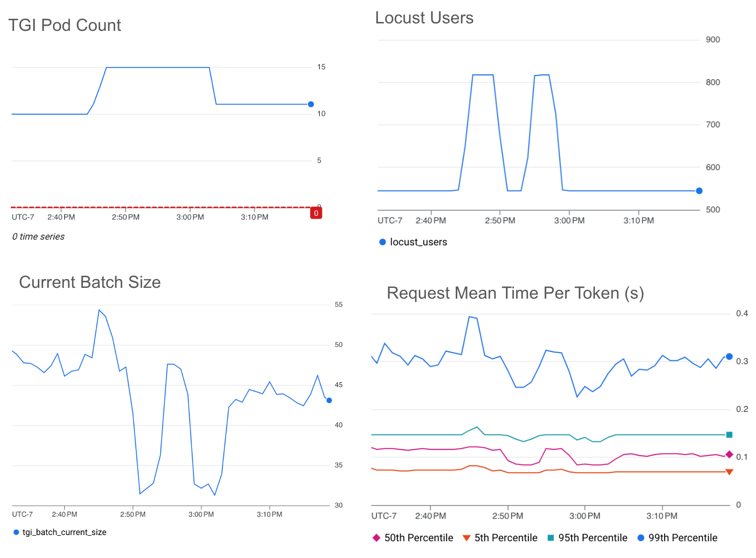Click 2:50 PM tick on TGI Pod Count

(126, 217)
